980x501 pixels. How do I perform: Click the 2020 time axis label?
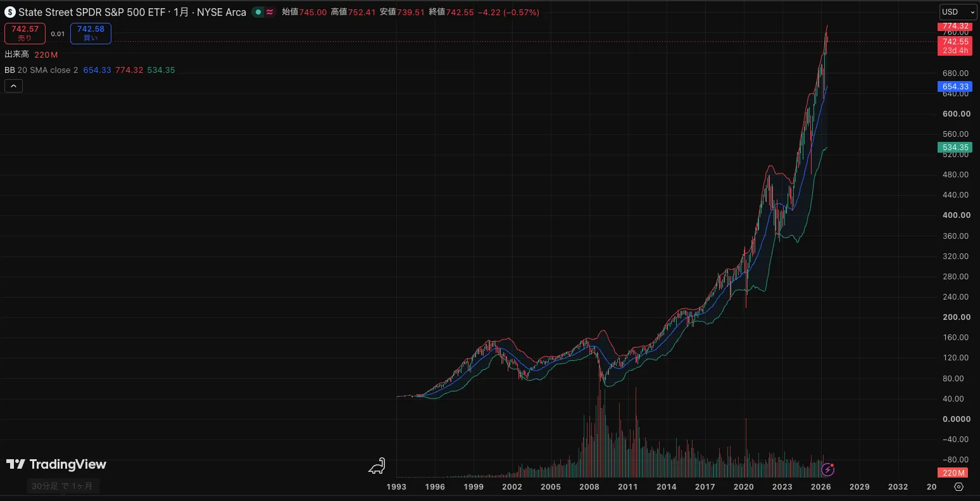(743, 487)
